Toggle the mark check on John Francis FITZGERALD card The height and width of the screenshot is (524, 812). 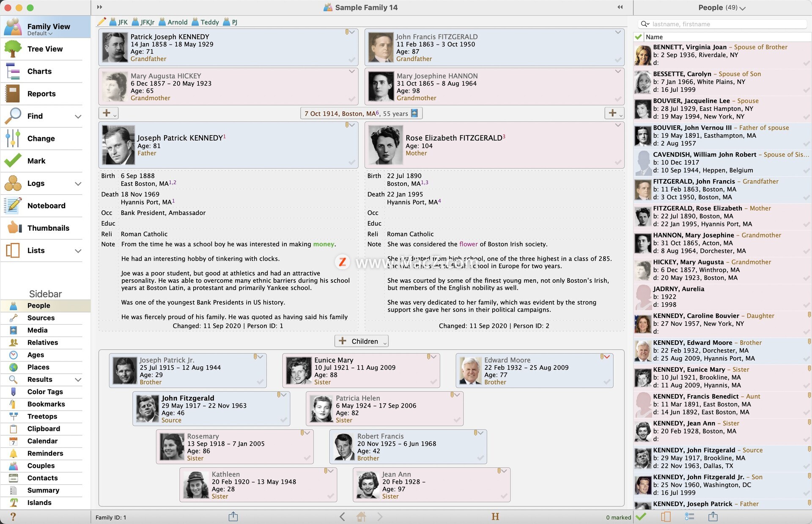pos(618,60)
